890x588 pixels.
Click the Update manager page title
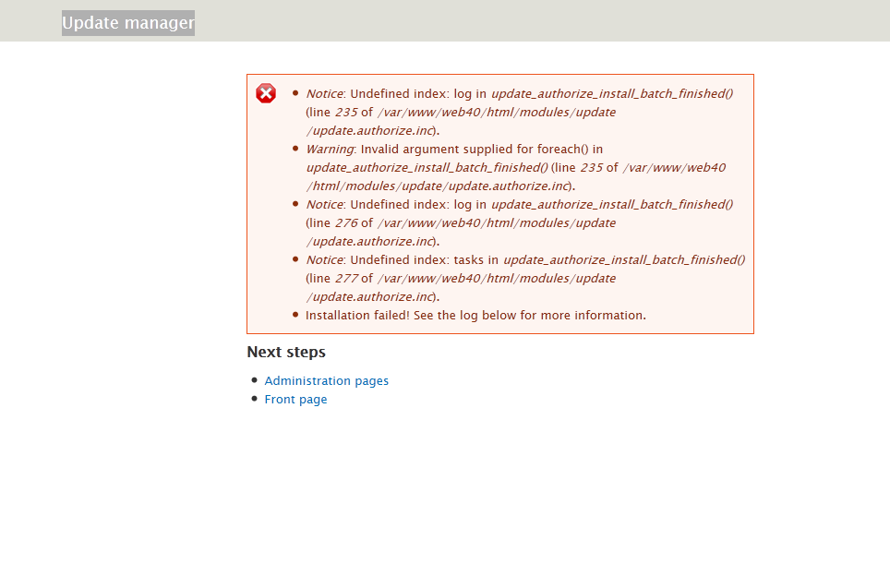coord(128,23)
